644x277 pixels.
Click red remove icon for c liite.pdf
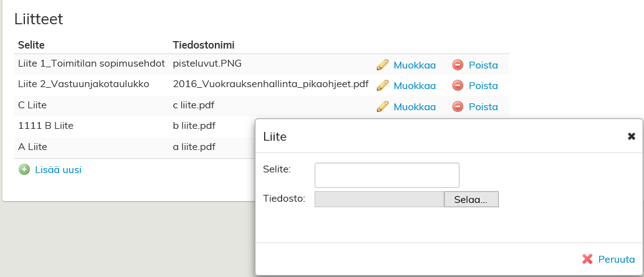(x=458, y=106)
